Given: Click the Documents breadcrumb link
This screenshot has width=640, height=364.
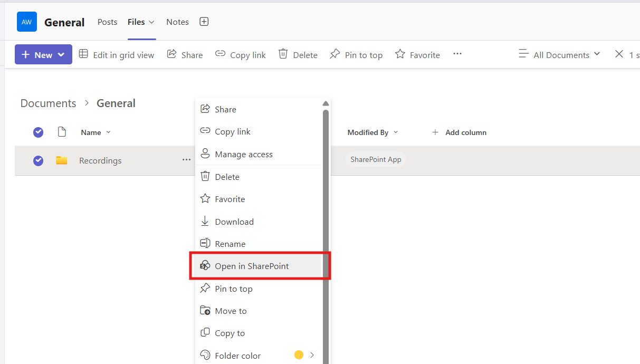Looking at the screenshot, I should pyautogui.click(x=48, y=103).
